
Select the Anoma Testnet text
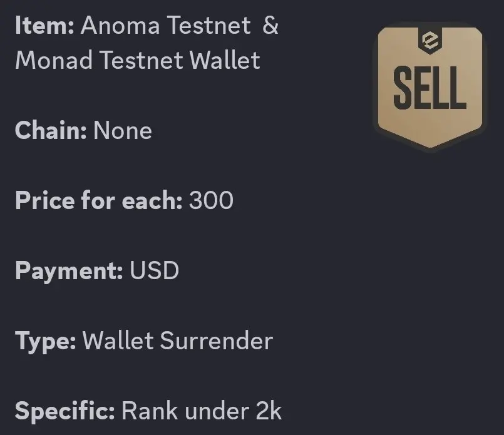[x=165, y=25]
